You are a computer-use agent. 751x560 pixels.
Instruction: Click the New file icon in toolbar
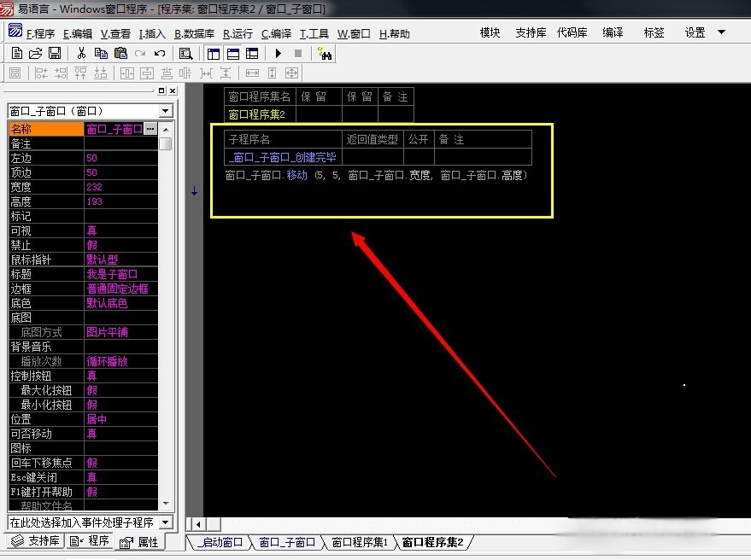click(17, 53)
